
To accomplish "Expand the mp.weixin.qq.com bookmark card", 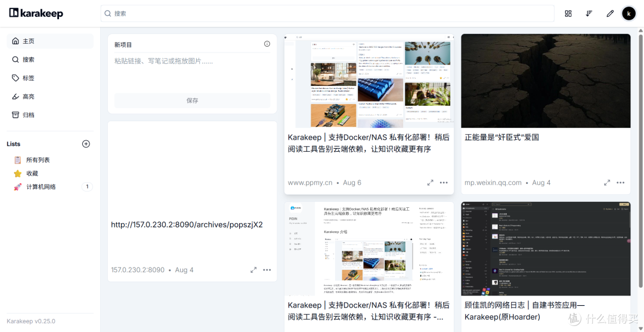I will coord(606,183).
